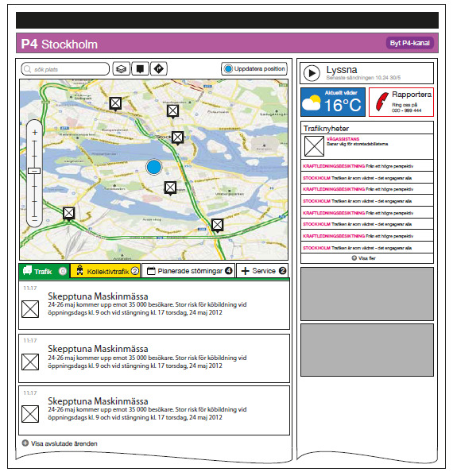Click the bottom-left map marker on highway
Viewport: 453px width, 476px height.
coord(69,213)
